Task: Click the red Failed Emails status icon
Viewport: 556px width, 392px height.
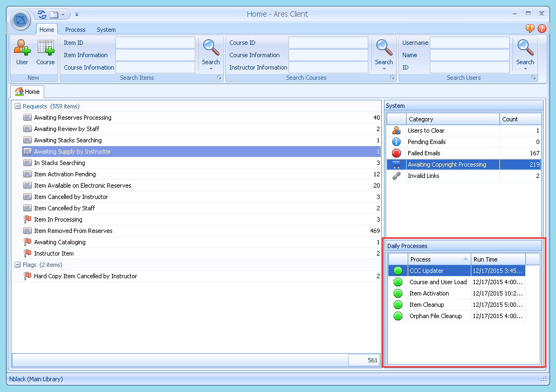Action: click(396, 153)
